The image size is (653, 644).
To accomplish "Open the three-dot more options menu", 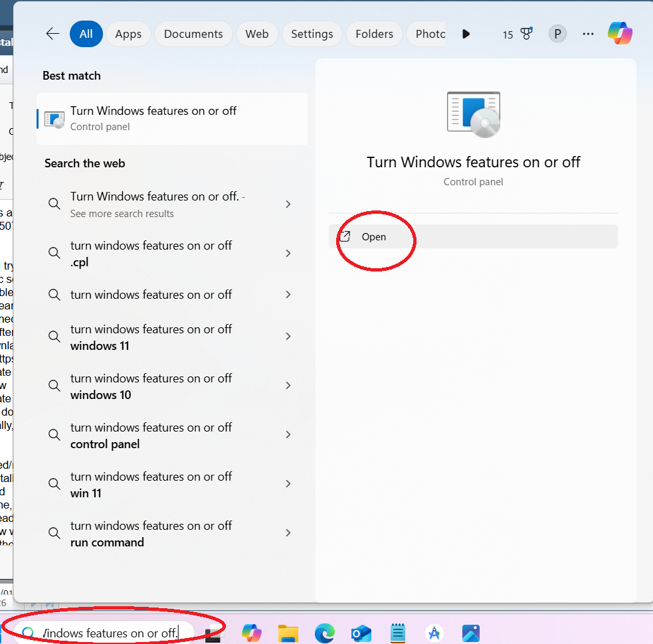I will [588, 34].
